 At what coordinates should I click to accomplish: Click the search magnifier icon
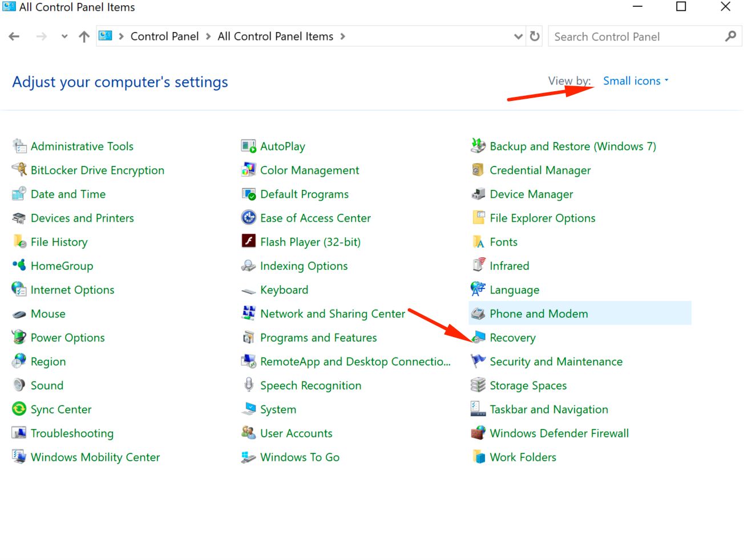click(x=730, y=36)
